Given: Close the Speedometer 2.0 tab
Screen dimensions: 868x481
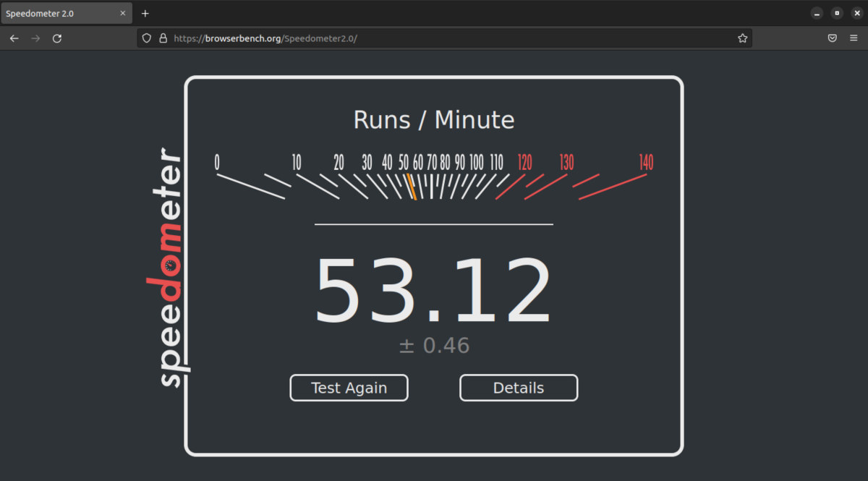Looking at the screenshot, I should 123,13.
